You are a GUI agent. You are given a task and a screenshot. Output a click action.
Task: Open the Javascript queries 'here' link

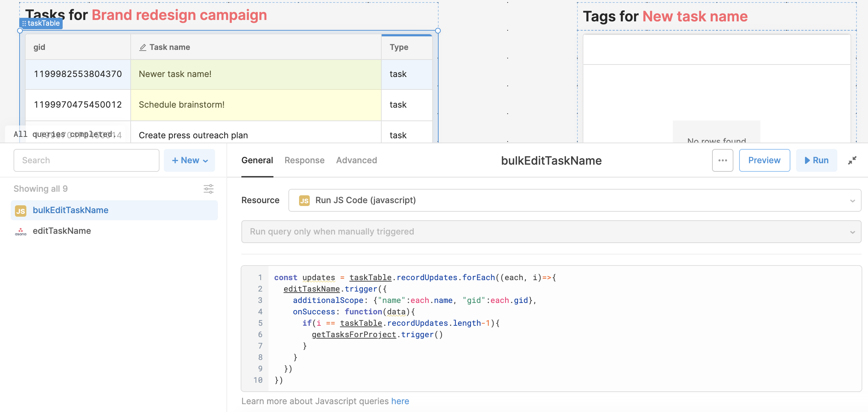pyautogui.click(x=400, y=401)
